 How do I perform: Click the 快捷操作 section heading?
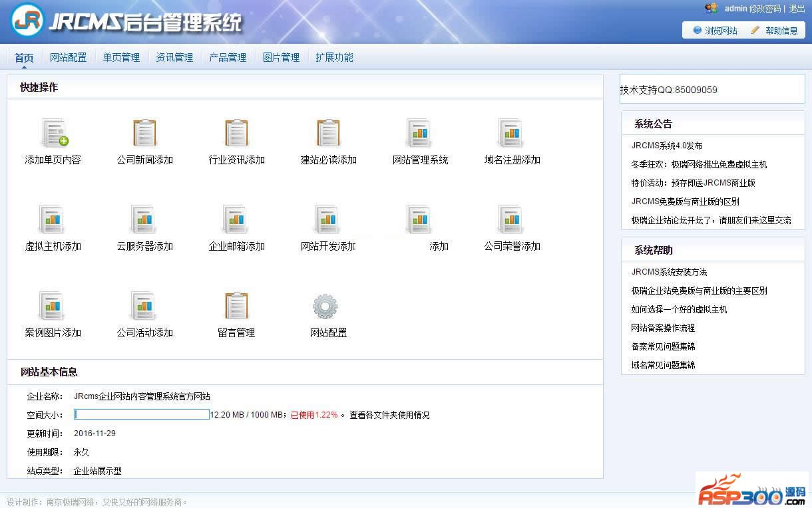[x=39, y=87]
